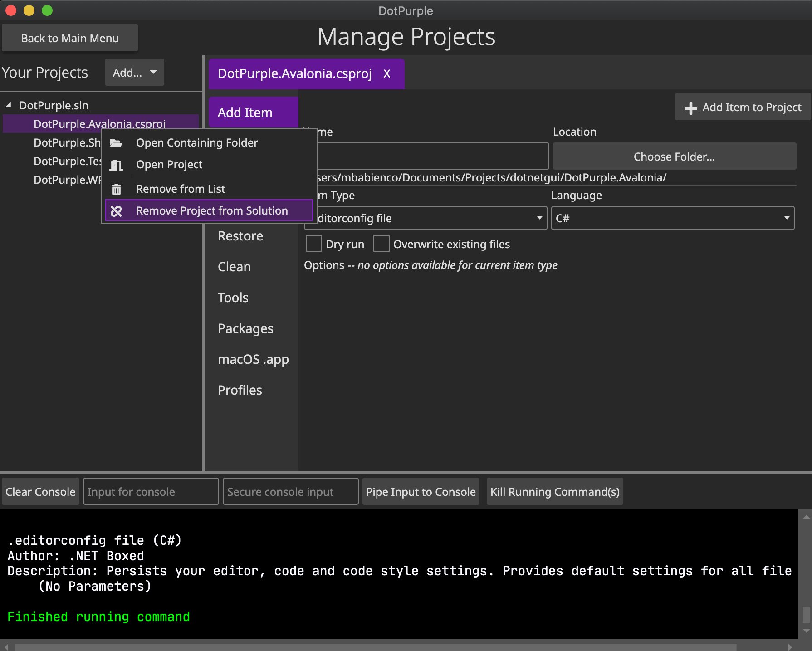This screenshot has width=812, height=651.
Task: Open the Language dropdown showing C#
Action: click(672, 218)
